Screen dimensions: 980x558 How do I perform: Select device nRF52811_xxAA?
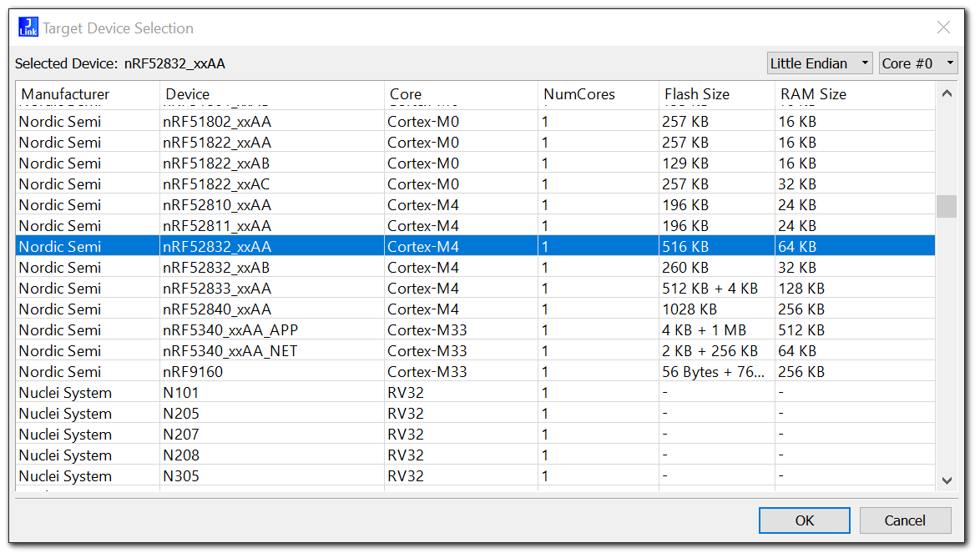coord(475,225)
